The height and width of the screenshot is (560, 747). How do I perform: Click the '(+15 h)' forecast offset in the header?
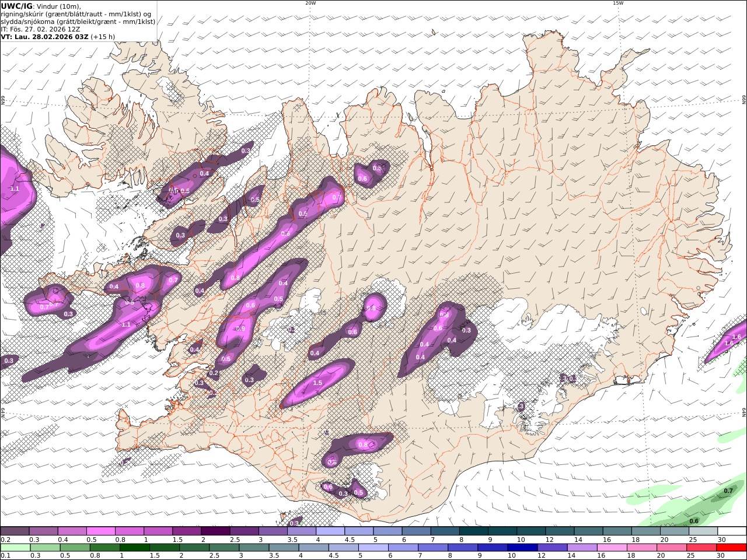click(x=103, y=36)
